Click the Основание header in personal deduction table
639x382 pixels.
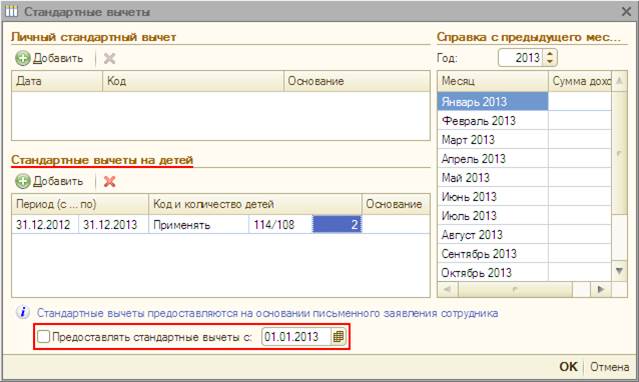tap(357, 81)
